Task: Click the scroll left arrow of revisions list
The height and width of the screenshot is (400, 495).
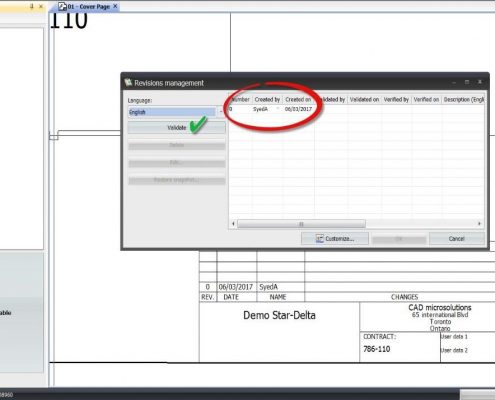Action: pos(233,224)
